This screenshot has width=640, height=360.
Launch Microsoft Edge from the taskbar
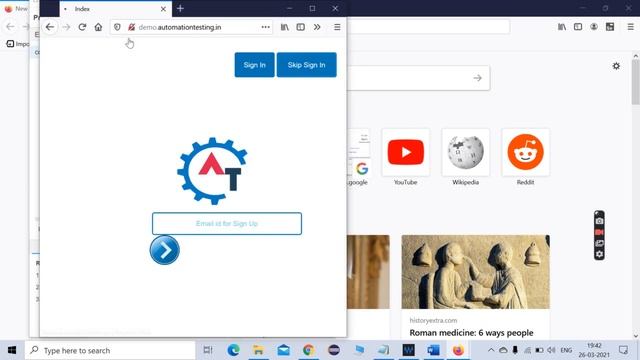pos(233,350)
